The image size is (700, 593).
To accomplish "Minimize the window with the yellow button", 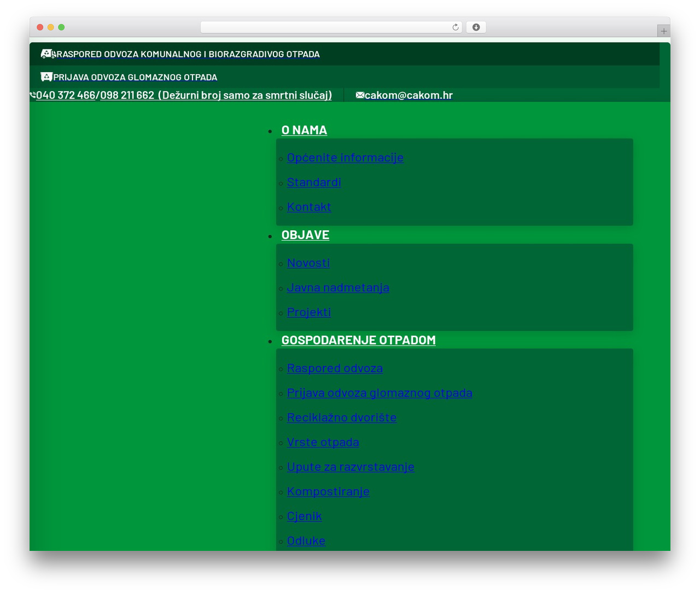I will click(51, 27).
